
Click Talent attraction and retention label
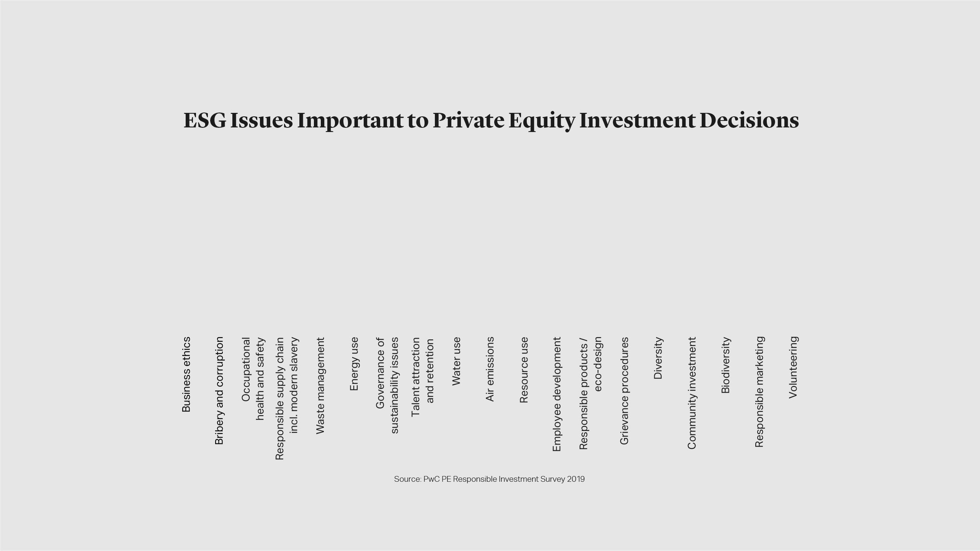422,377
